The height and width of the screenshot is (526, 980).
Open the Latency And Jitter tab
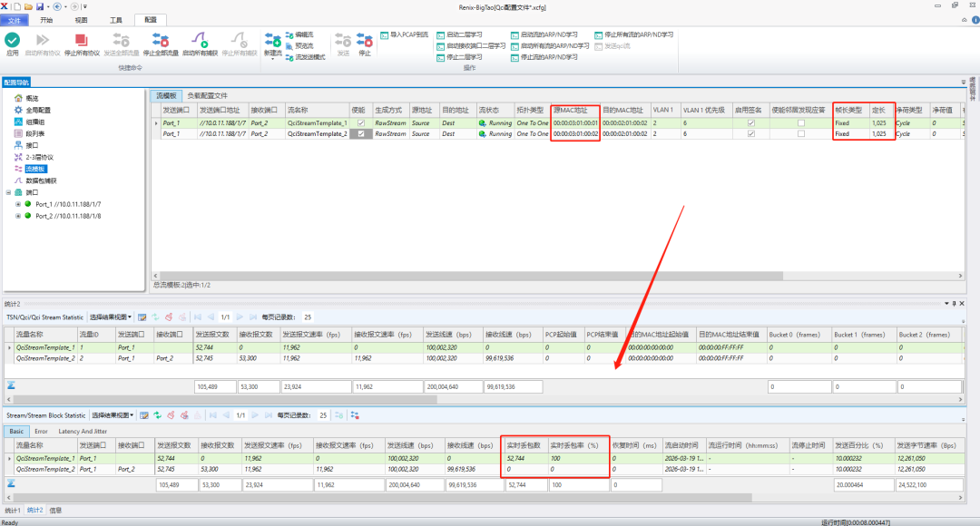(x=83, y=431)
